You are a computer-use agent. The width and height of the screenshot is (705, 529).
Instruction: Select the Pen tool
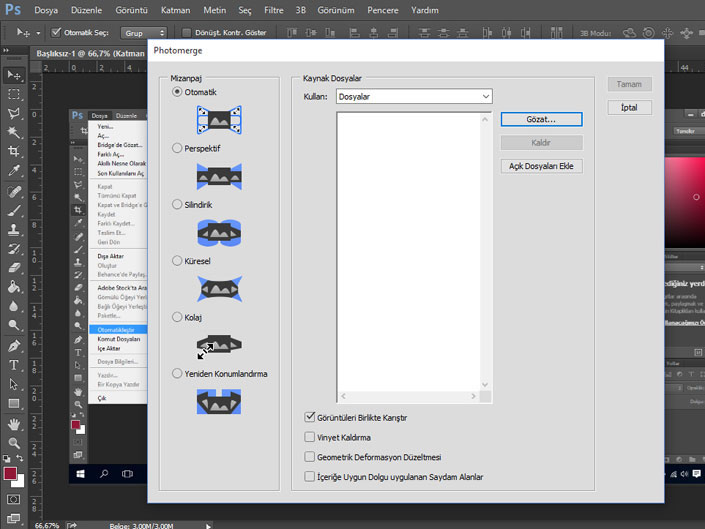point(14,346)
